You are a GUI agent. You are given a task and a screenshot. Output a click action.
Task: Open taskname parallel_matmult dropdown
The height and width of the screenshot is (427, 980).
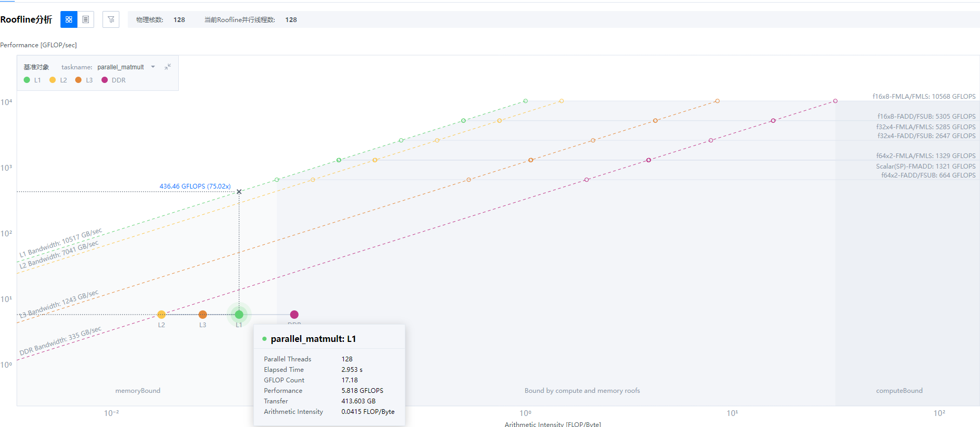point(126,67)
